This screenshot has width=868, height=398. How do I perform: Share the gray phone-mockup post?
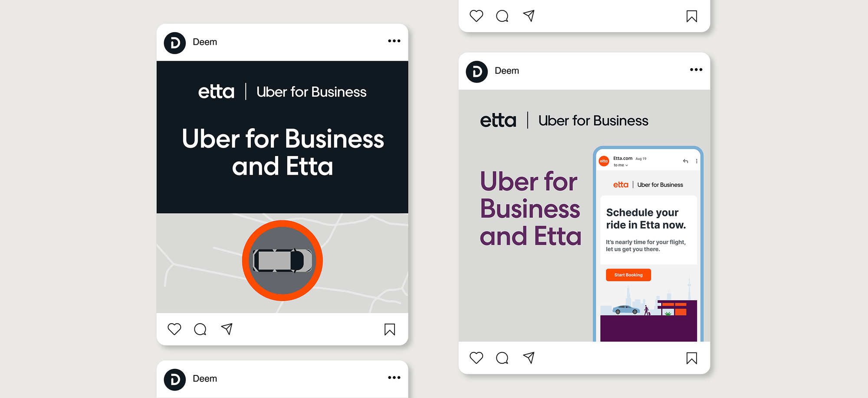[529, 358]
